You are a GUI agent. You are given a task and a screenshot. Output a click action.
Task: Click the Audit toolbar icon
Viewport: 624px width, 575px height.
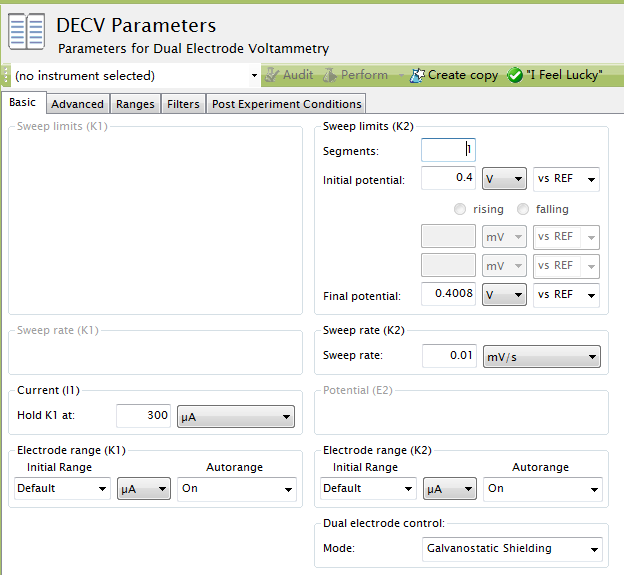point(271,75)
